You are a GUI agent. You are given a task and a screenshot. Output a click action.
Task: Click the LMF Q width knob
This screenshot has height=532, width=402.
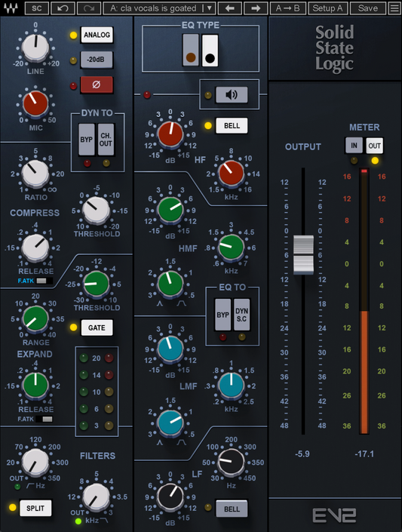tap(170, 423)
